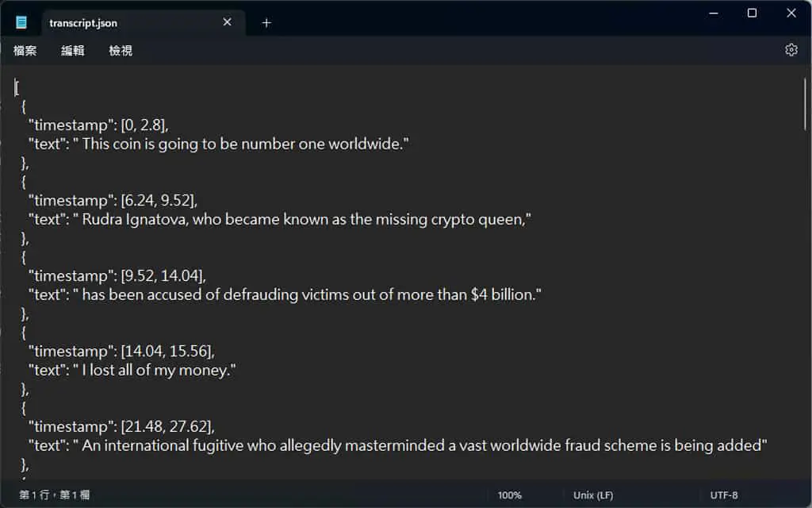Click the 100% zoom level indicator
This screenshot has height=508, width=812.
tap(510, 495)
